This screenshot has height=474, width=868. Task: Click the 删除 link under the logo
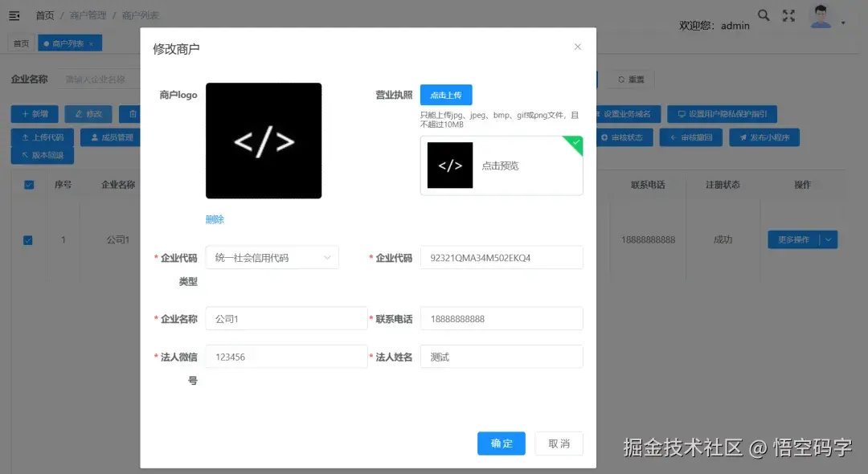pos(213,219)
